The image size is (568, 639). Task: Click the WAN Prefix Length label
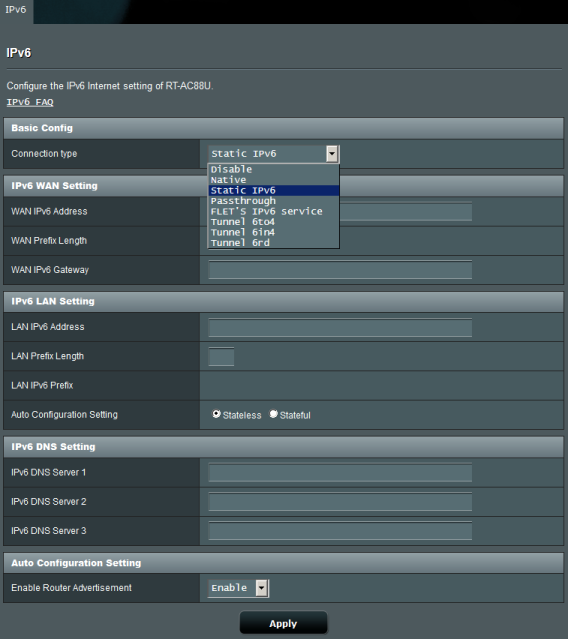click(49, 240)
